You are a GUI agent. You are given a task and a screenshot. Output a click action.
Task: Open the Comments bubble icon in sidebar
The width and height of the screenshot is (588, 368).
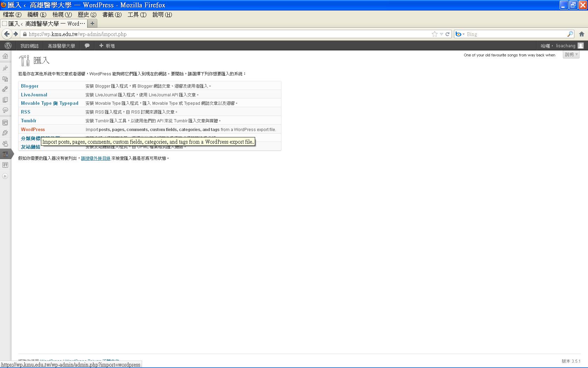pos(5,110)
